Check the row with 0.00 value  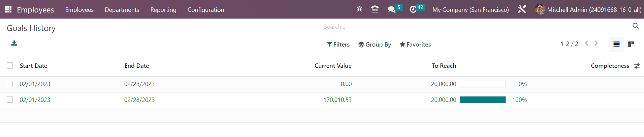point(10,84)
